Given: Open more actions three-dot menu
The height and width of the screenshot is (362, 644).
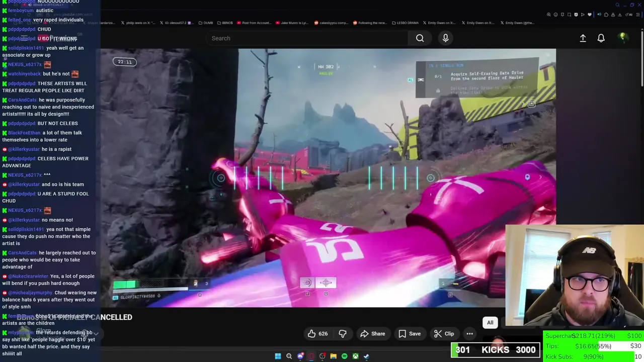Looking at the screenshot, I should coord(469,333).
